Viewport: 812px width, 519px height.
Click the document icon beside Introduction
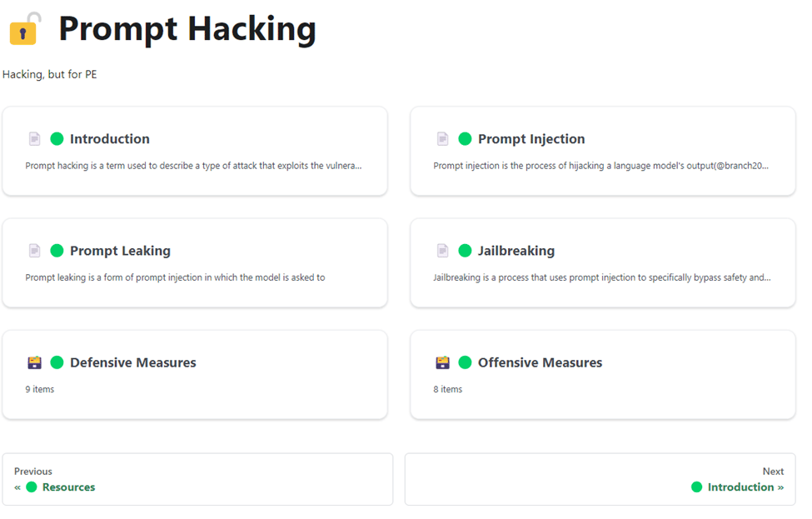pyautogui.click(x=35, y=139)
